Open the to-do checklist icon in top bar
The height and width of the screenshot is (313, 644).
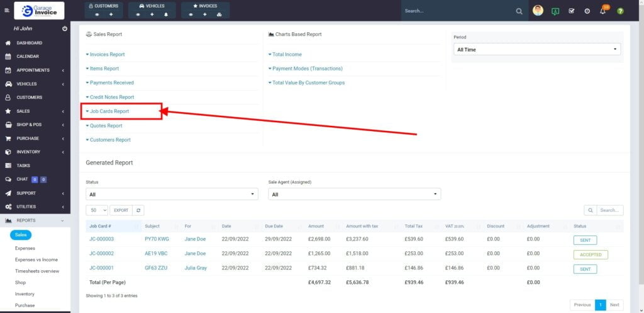click(571, 11)
